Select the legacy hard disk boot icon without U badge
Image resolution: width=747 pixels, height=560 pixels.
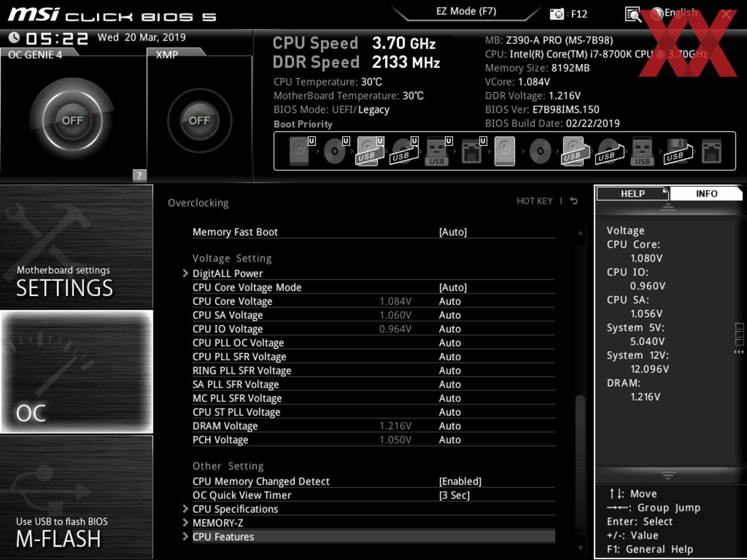point(505,151)
